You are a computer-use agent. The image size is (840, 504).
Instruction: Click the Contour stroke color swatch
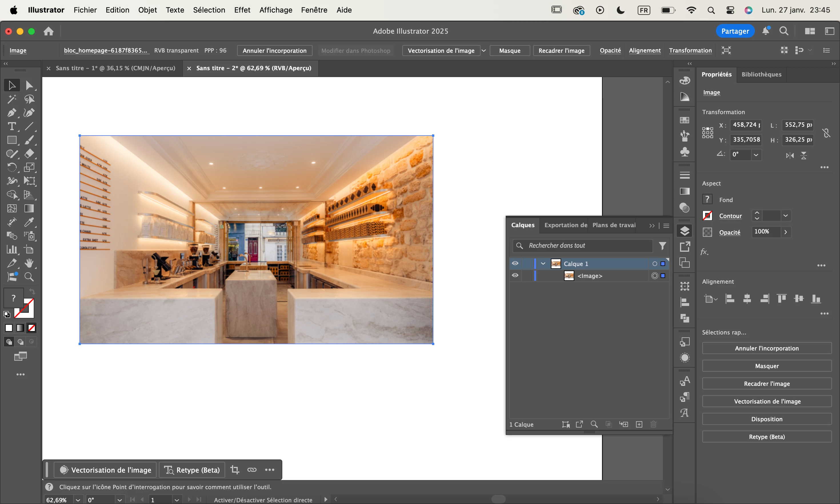(x=707, y=216)
